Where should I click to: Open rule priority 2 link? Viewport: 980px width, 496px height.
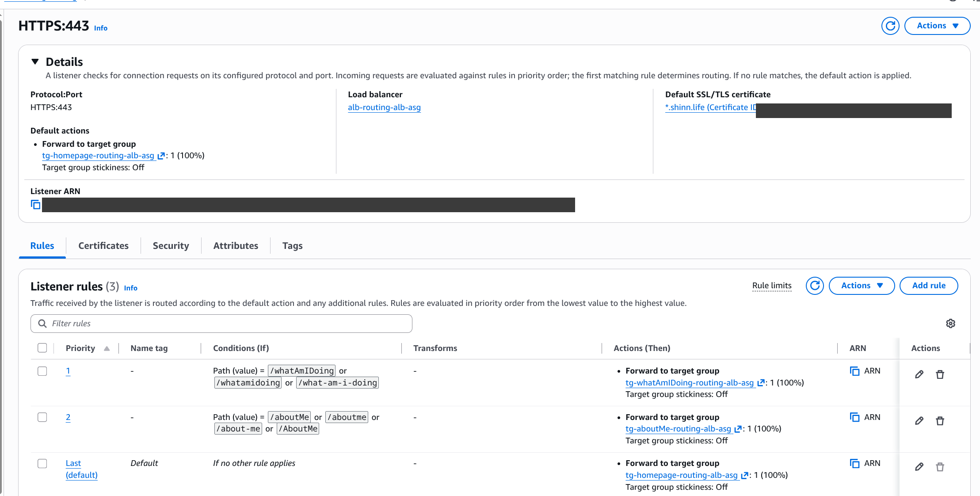[68, 417]
